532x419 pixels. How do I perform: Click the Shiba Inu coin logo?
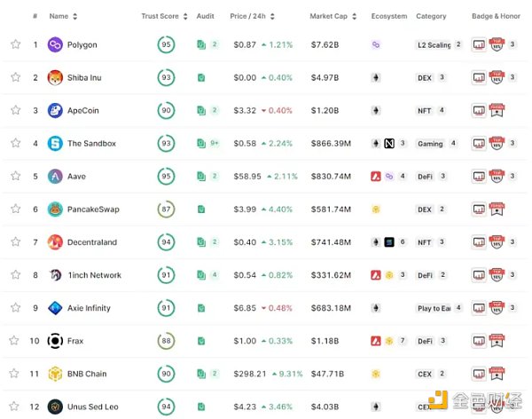tap(55, 77)
